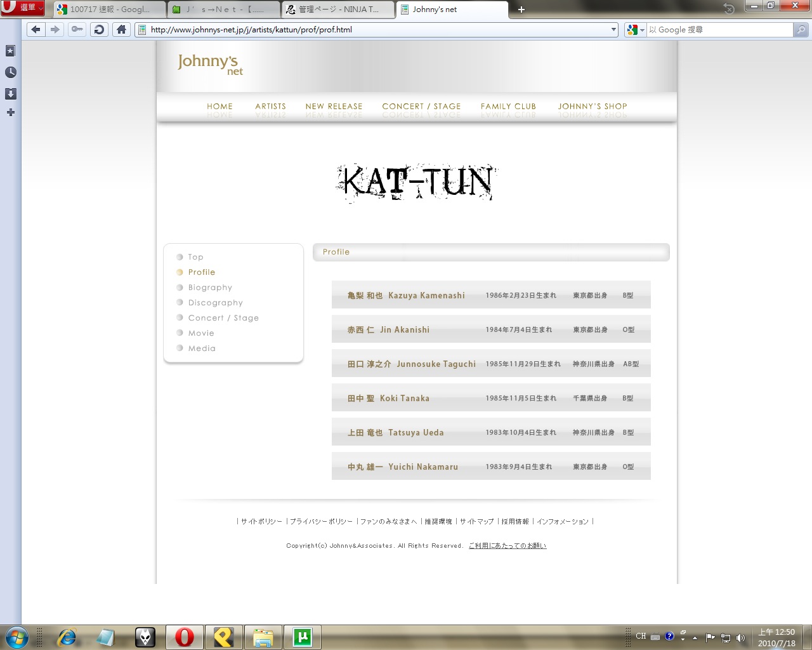Open the サイトポリシー footer link
The width and height of the screenshot is (812, 650).
click(x=261, y=522)
